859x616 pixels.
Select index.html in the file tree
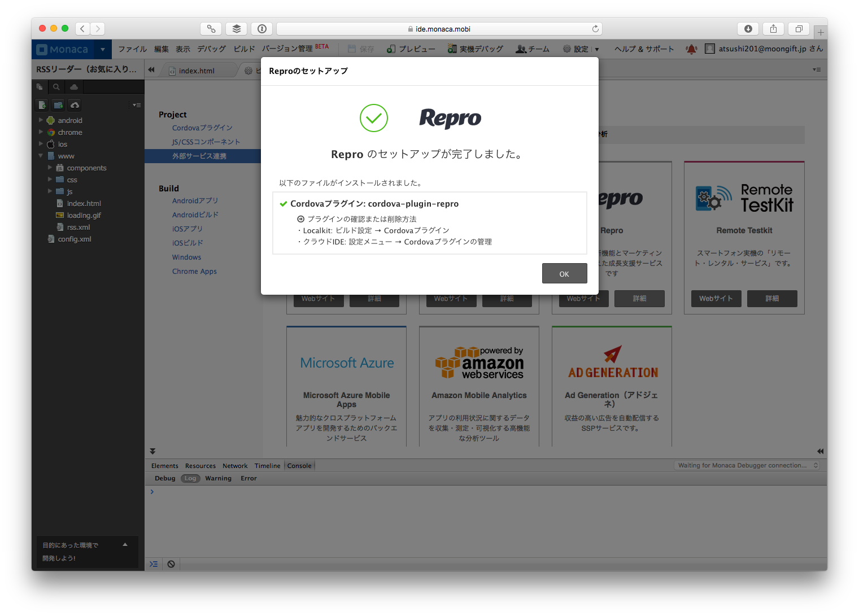84,203
